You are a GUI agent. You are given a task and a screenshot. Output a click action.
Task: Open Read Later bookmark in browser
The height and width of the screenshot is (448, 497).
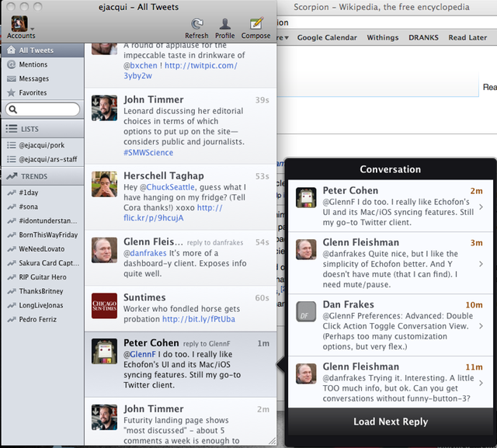coord(467,38)
